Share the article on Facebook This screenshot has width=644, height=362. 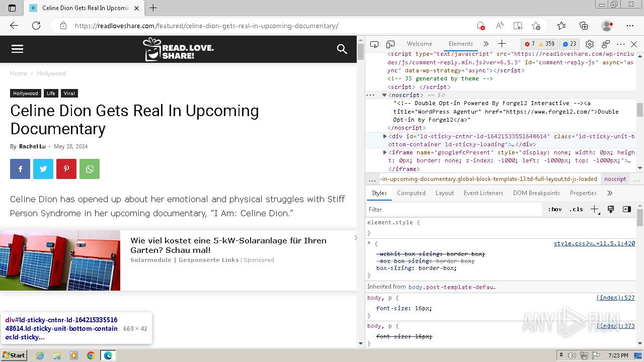20,169
